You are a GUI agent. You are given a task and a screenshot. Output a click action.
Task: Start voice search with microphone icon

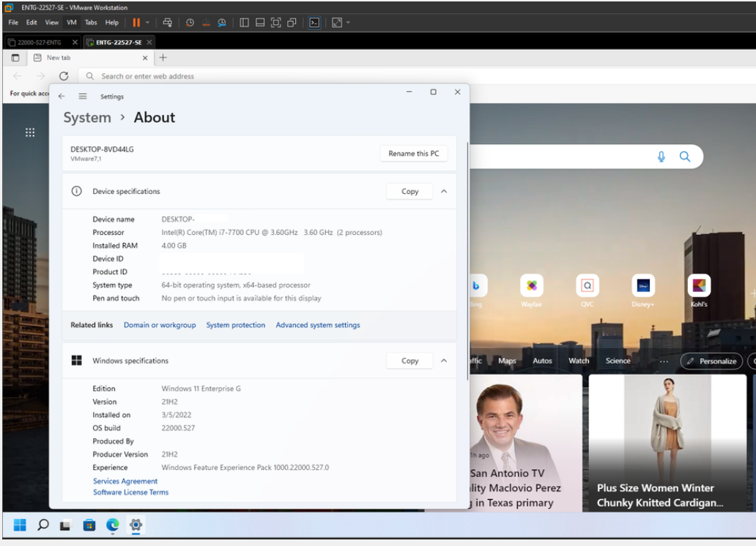661,157
